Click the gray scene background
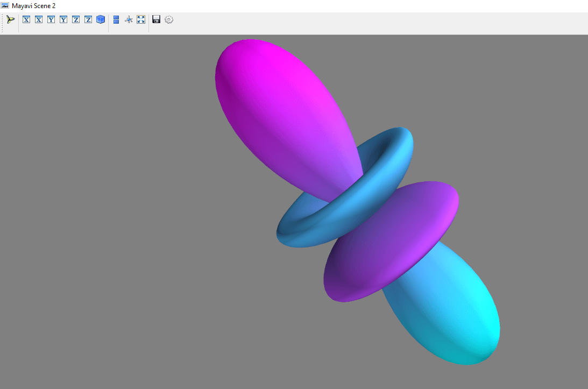This screenshot has height=389, width=588. point(108,215)
